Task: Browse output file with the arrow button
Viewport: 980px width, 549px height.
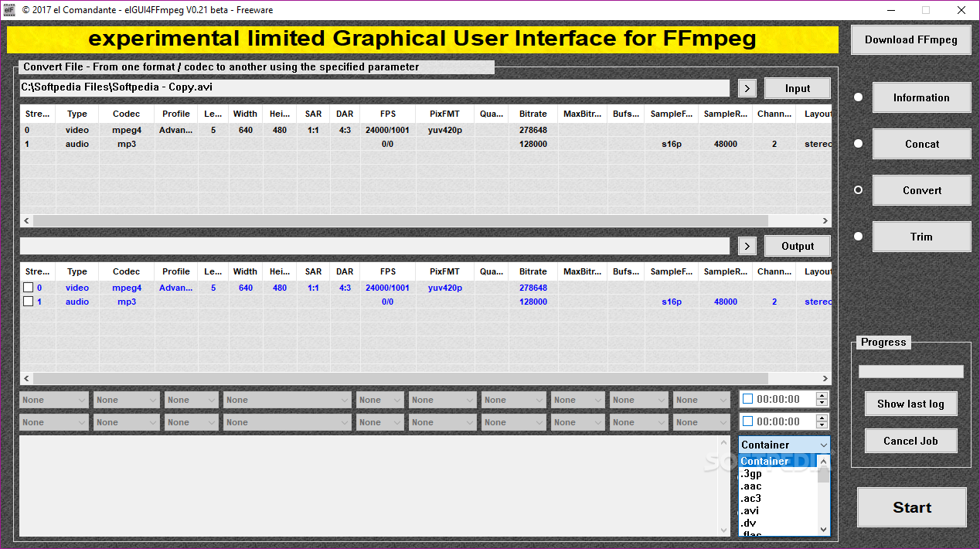Action: (x=747, y=246)
